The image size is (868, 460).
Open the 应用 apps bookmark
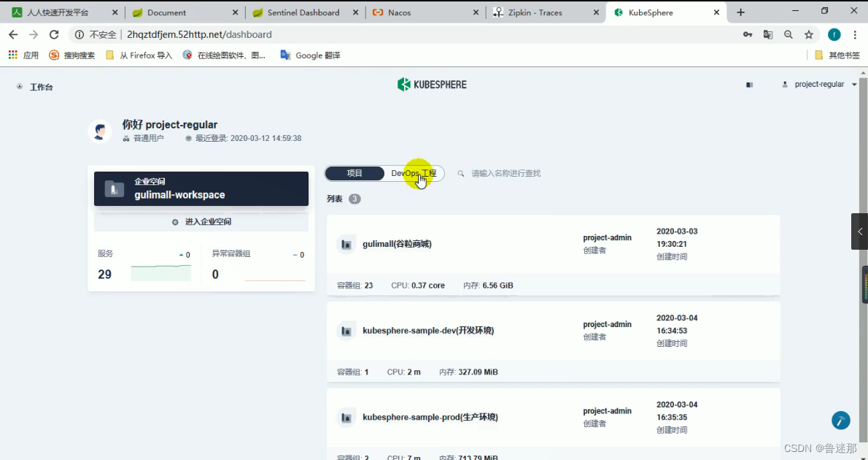23,55
